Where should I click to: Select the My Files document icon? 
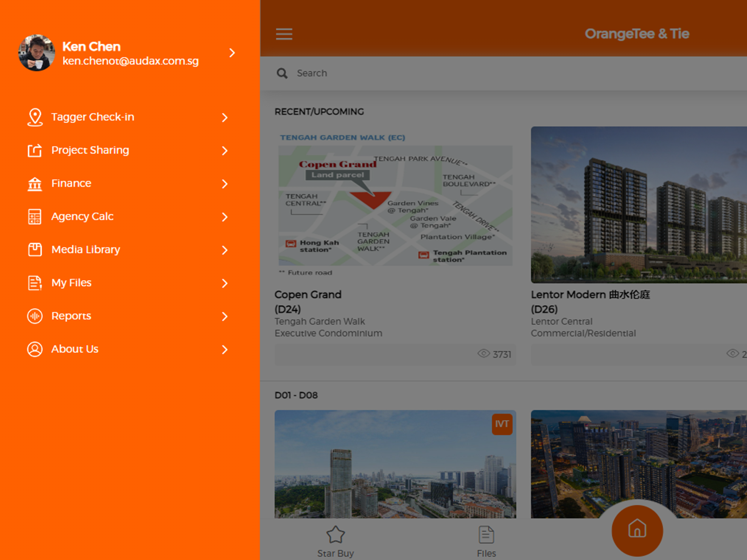(35, 283)
